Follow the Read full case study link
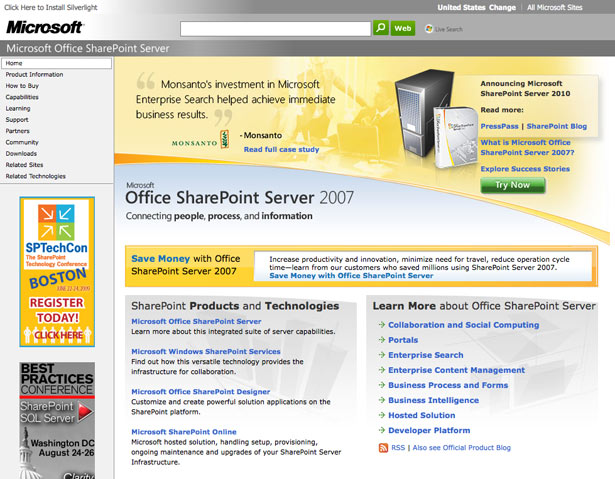615x479 pixels. point(281,149)
